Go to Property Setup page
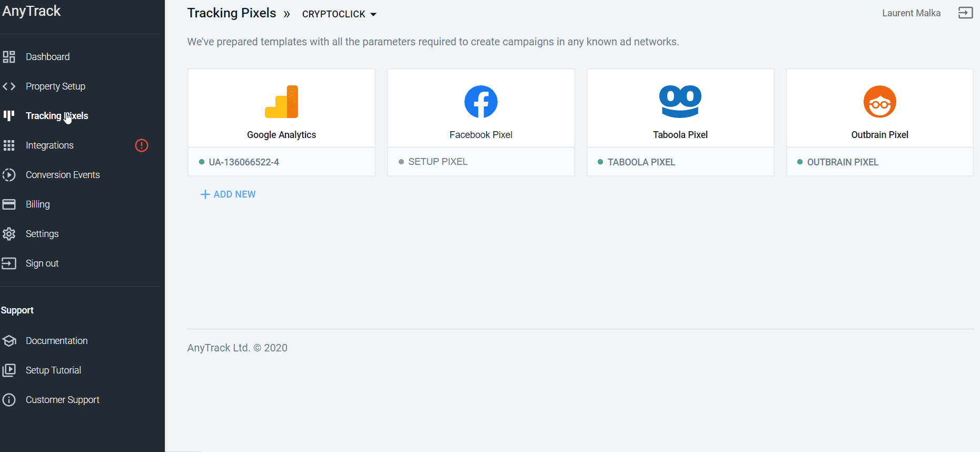Image resolution: width=980 pixels, height=452 pixels. tap(55, 86)
